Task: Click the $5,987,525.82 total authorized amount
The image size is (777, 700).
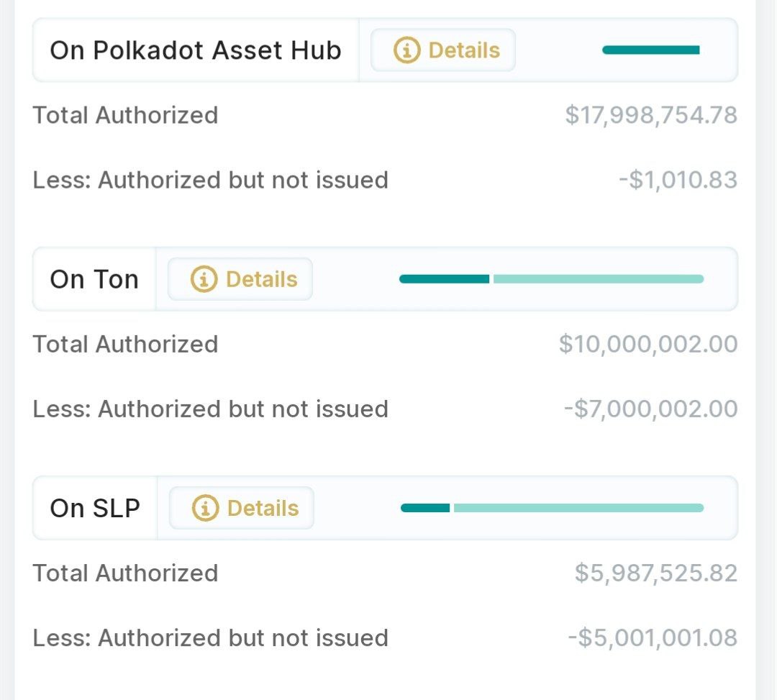Action: tap(656, 573)
